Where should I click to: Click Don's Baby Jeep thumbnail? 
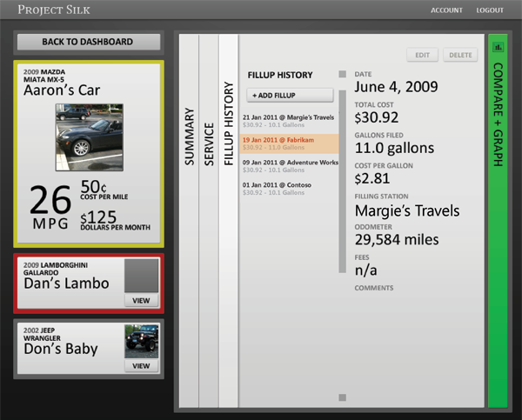point(141,342)
